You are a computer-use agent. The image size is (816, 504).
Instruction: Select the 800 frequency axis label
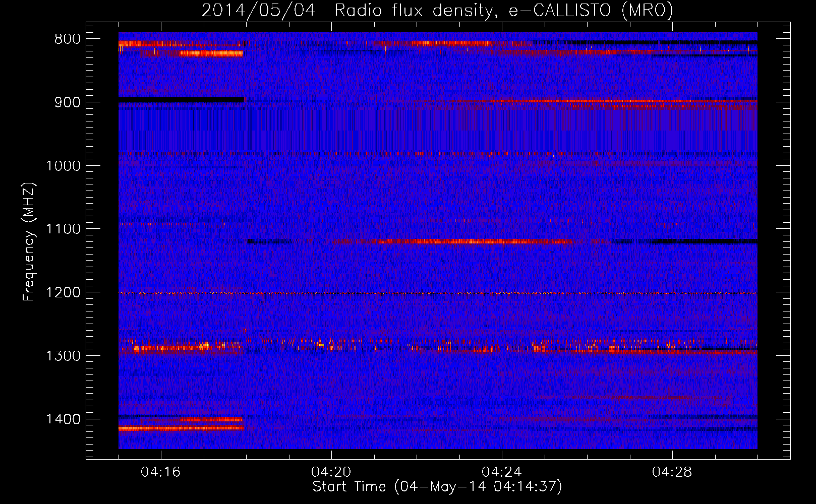tap(68, 39)
